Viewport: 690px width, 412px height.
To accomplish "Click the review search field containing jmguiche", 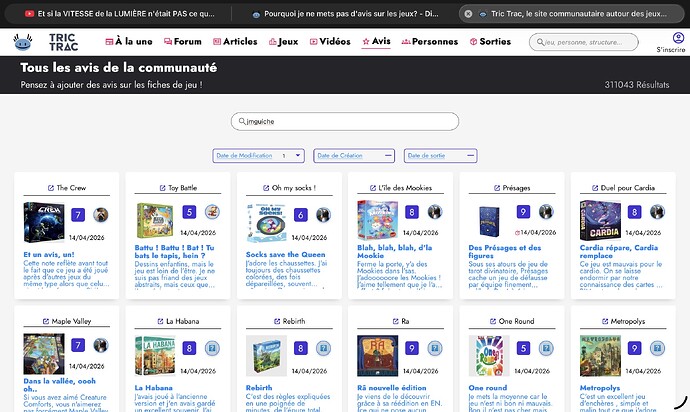I will click(x=345, y=121).
